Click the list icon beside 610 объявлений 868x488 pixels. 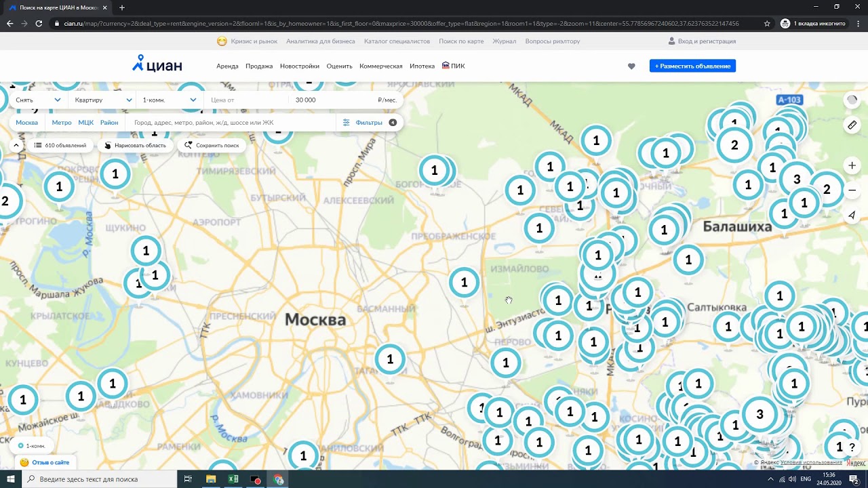click(38, 145)
